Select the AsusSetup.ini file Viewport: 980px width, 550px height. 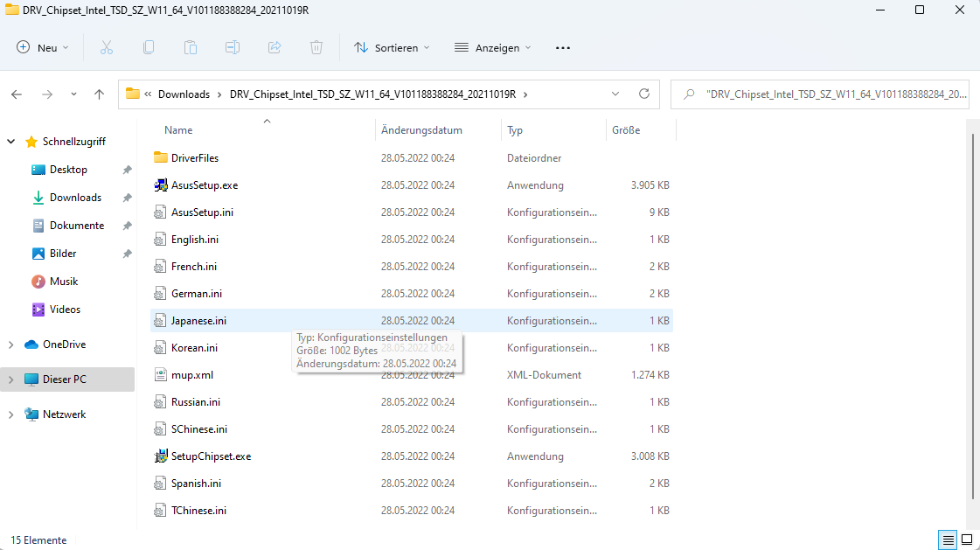tap(202, 212)
